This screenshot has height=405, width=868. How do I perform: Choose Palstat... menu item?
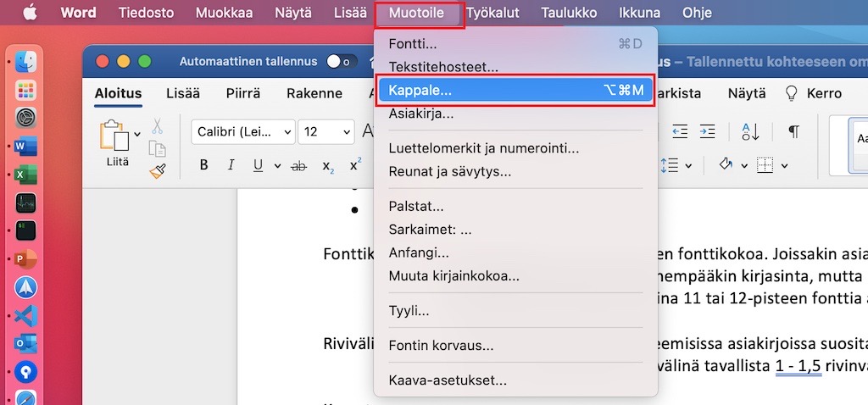(x=515, y=207)
